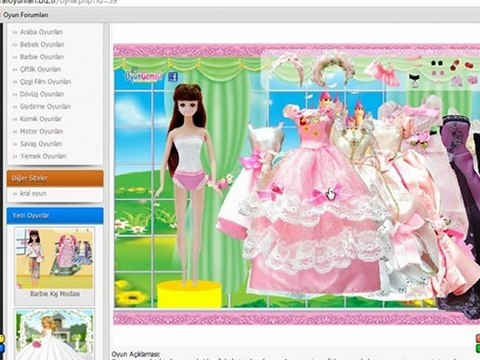The width and height of the screenshot is (480, 360).
Task: Click the orange Diğer Siteler header
Action: pyautogui.click(x=55, y=178)
